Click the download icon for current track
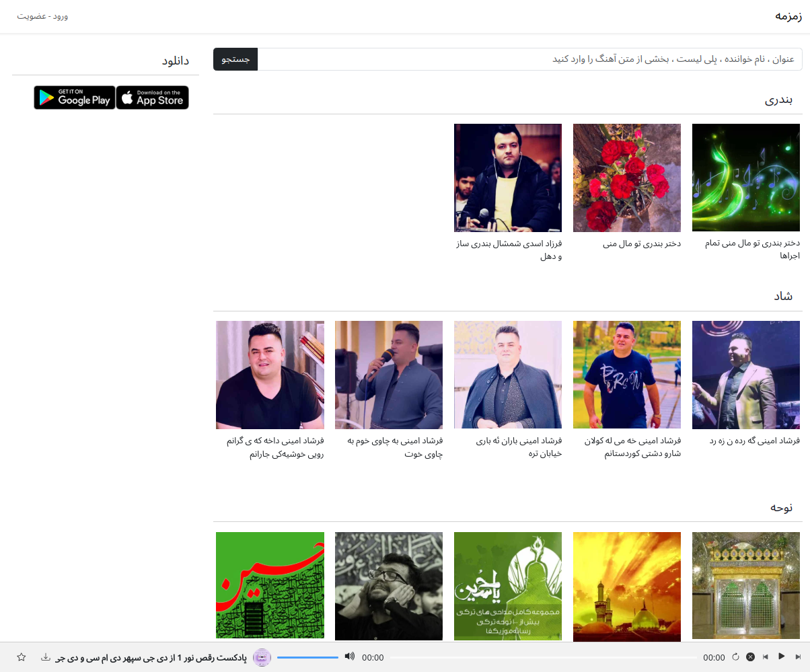This screenshot has height=672, width=810. pos(46,657)
